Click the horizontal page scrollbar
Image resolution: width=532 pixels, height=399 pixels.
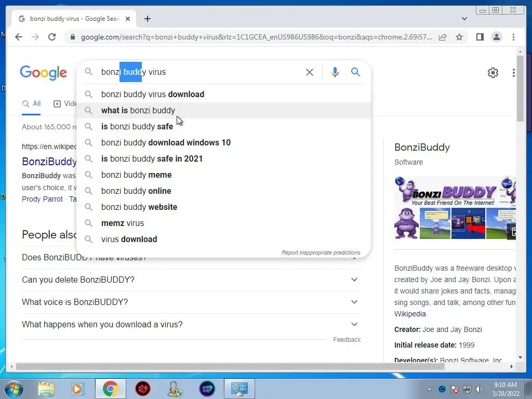pos(230,366)
